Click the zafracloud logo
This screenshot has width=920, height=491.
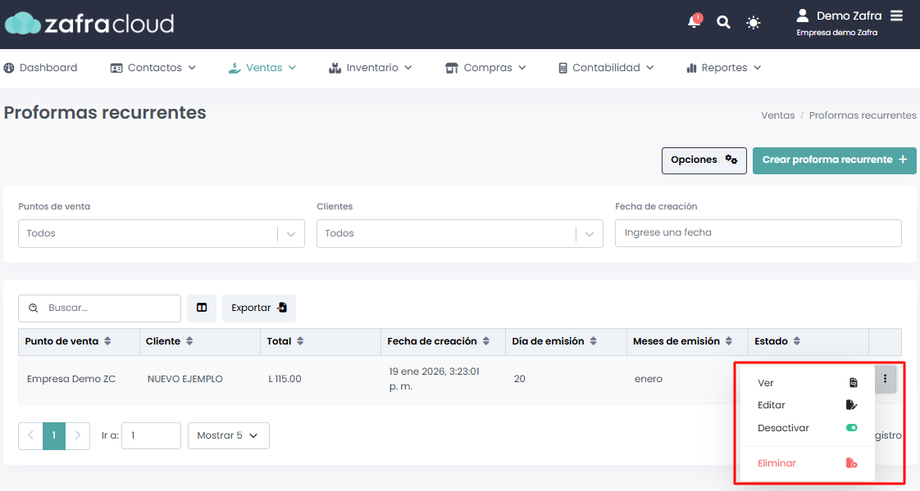tap(89, 23)
